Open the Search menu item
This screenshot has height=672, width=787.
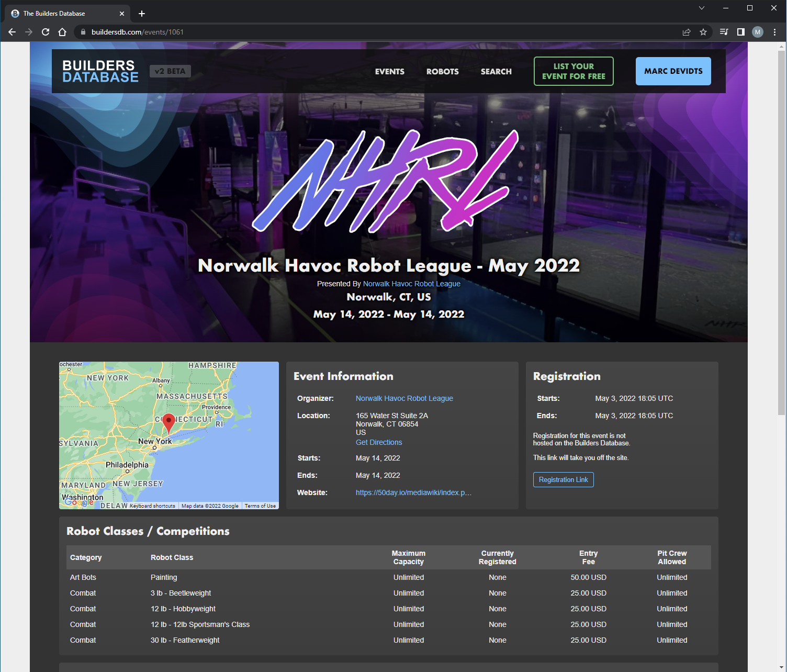click(x=497, y=72)
